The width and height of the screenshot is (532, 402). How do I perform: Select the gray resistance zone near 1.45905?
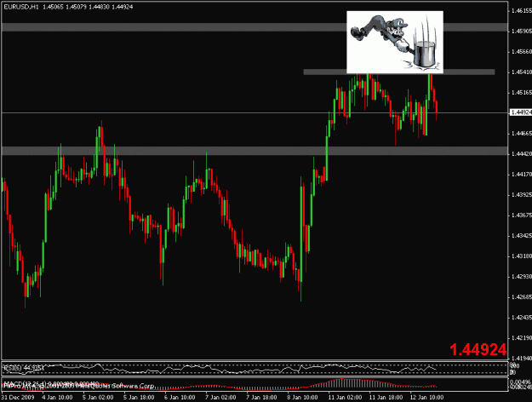(255, 27)
